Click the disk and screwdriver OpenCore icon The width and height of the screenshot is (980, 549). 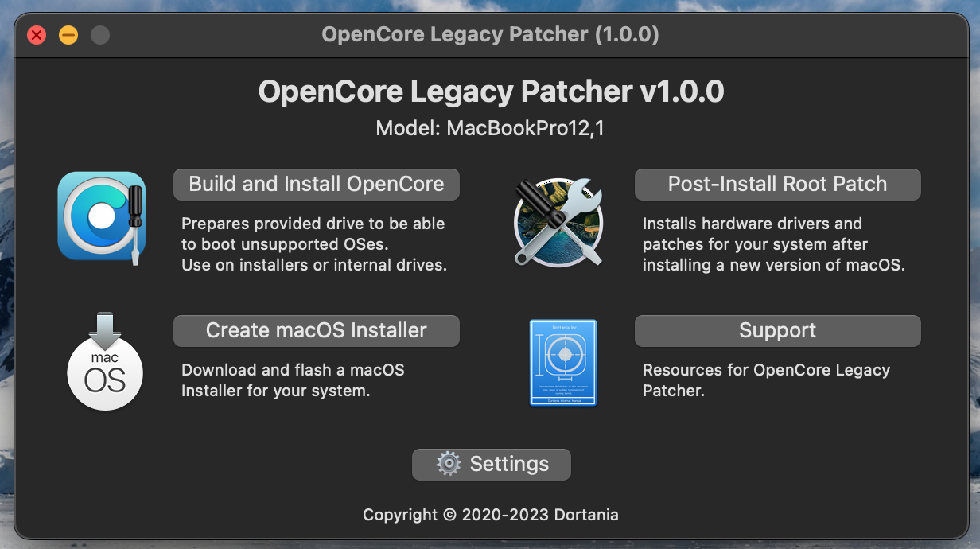[x=102, y=218]
